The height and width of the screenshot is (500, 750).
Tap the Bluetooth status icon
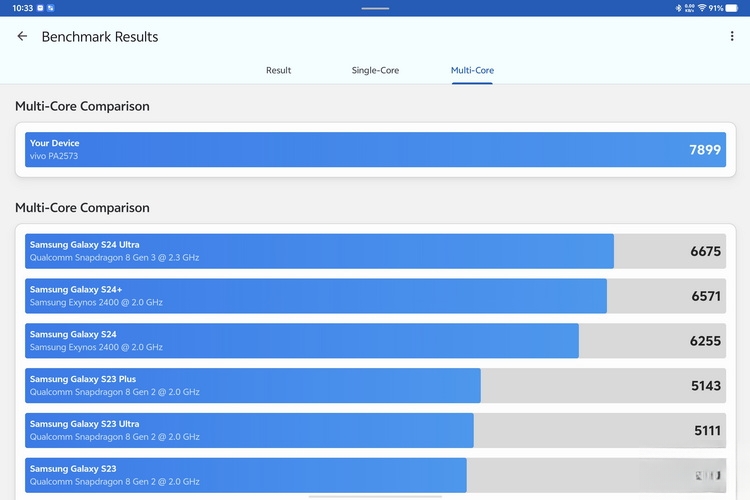coord(678,8)
